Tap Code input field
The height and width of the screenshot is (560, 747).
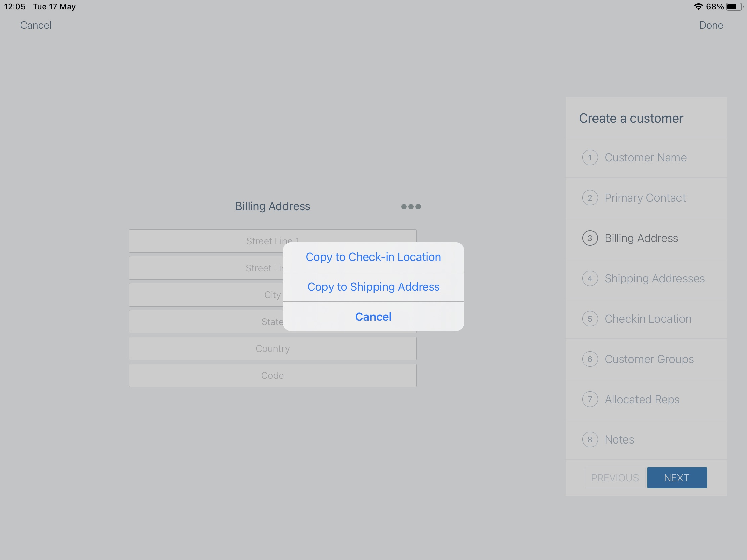(272, 375)
